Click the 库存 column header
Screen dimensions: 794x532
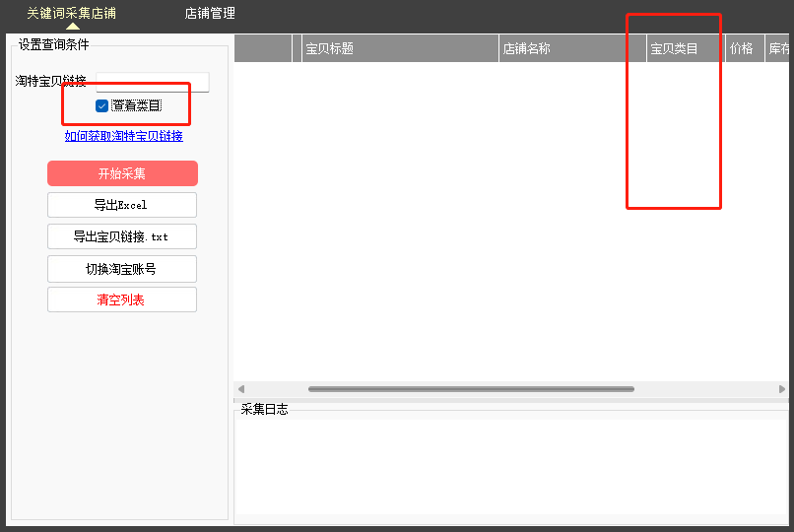777,48
